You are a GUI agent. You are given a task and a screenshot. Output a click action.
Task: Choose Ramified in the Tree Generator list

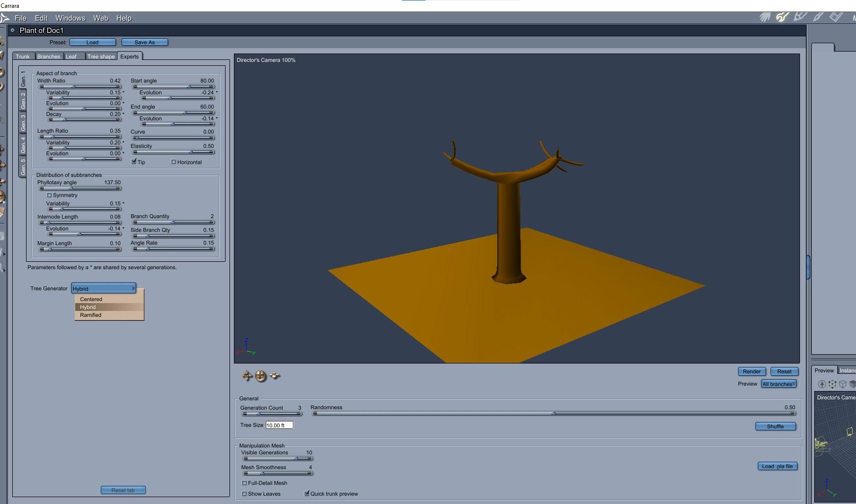109,315
